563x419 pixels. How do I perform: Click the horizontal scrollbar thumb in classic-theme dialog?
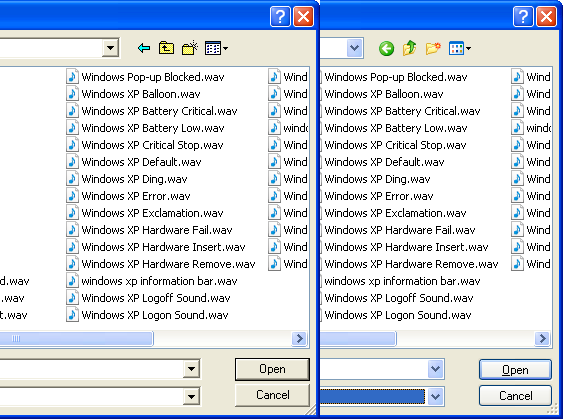76,338
